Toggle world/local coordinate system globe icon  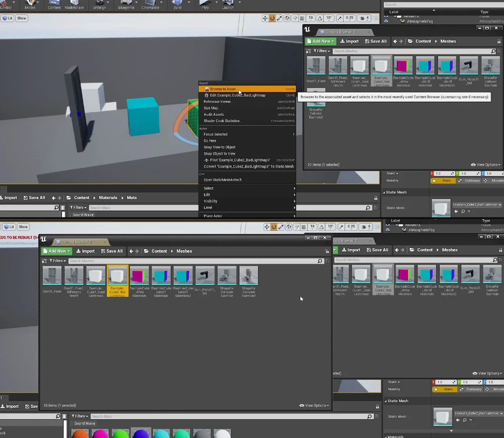287,18
